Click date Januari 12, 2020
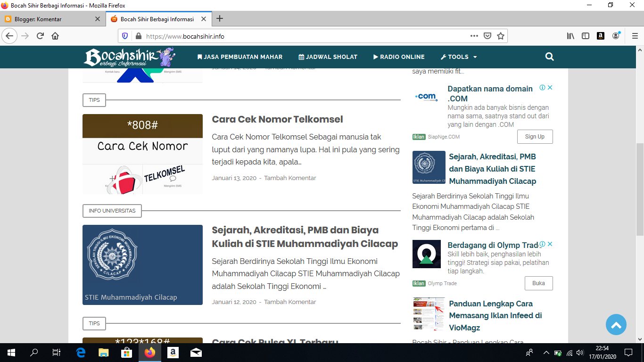Viewport: 644px width, 362px height. click(x=234, y=302)
